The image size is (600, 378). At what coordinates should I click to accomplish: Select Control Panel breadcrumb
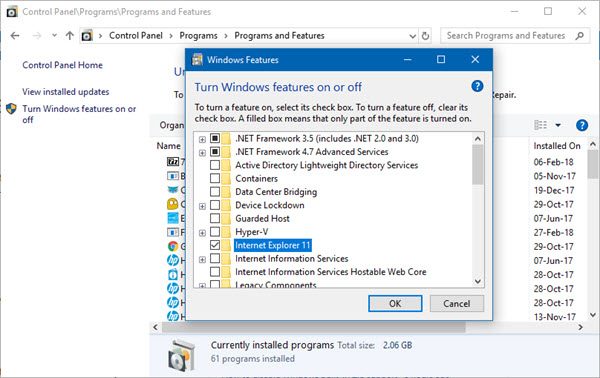click(135, 36)
